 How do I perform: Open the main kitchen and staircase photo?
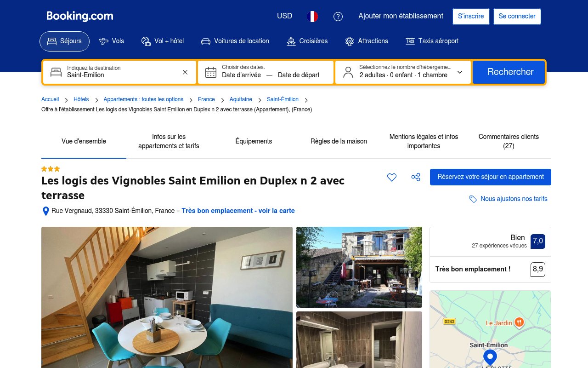167,297
